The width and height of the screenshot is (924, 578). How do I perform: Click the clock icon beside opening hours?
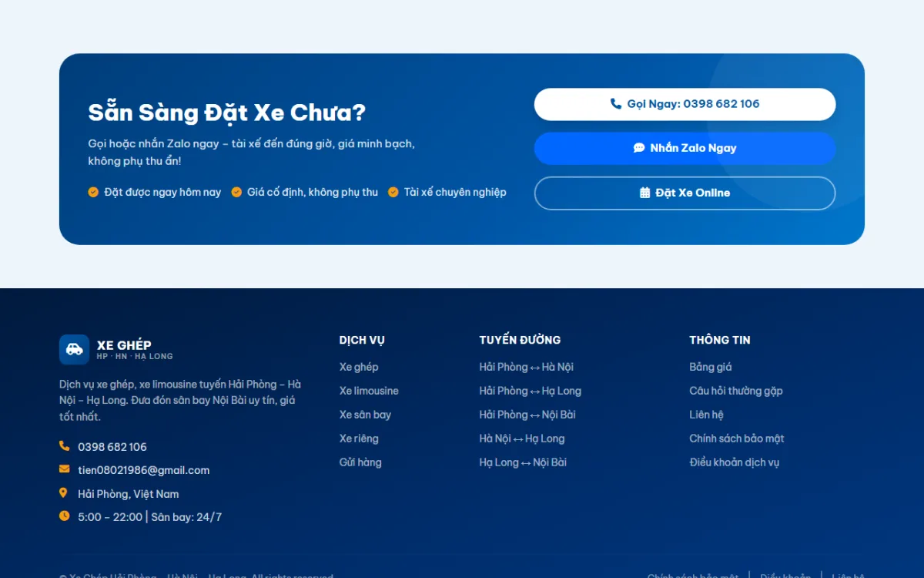point(64,516)
